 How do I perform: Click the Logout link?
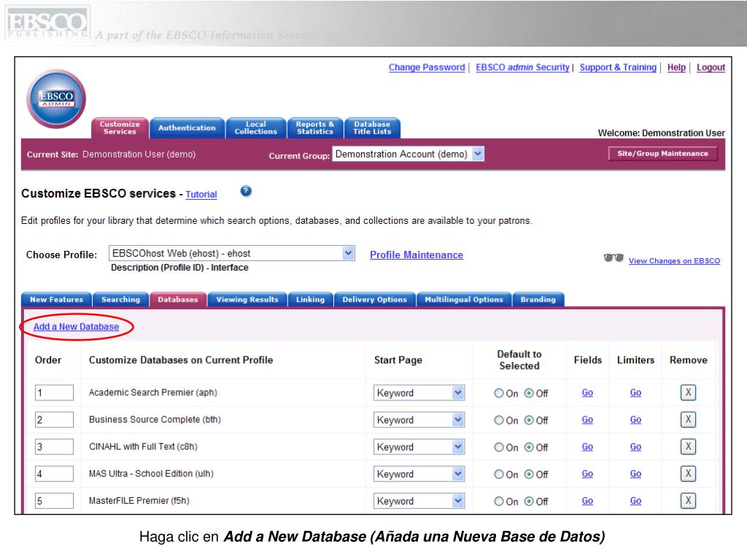tap(711, 68)
